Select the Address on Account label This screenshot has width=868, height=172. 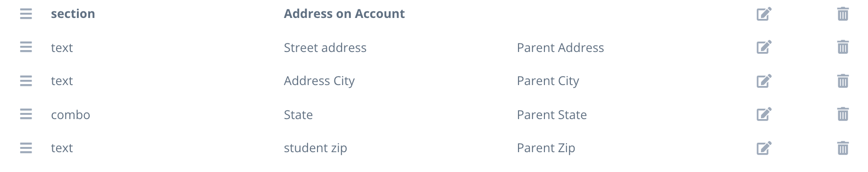tap(344, 14)
